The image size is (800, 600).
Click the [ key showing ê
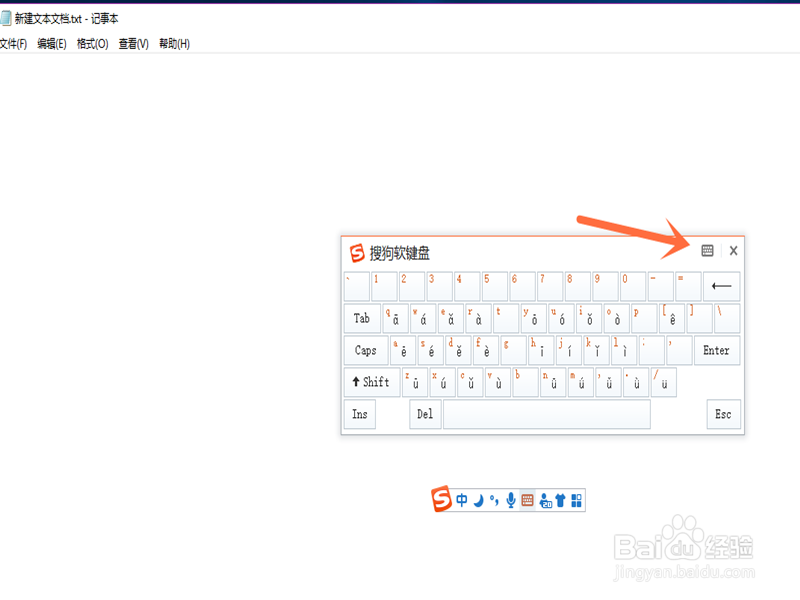[x=671, y=318]
